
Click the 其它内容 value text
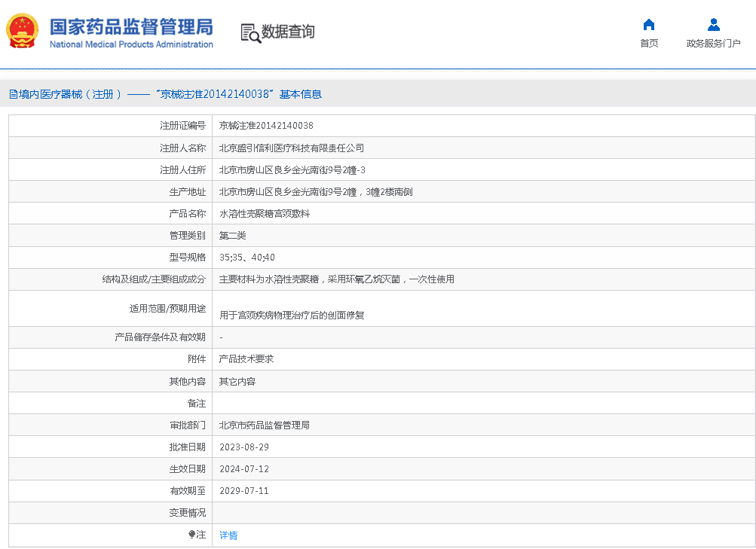[x=237, y=382]
